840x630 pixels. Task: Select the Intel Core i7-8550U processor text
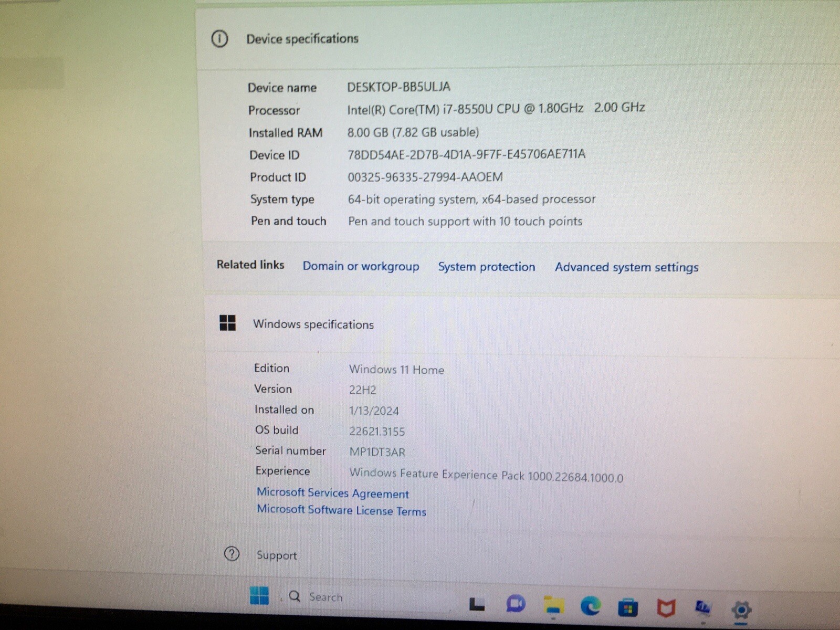[x=496, y=109]
